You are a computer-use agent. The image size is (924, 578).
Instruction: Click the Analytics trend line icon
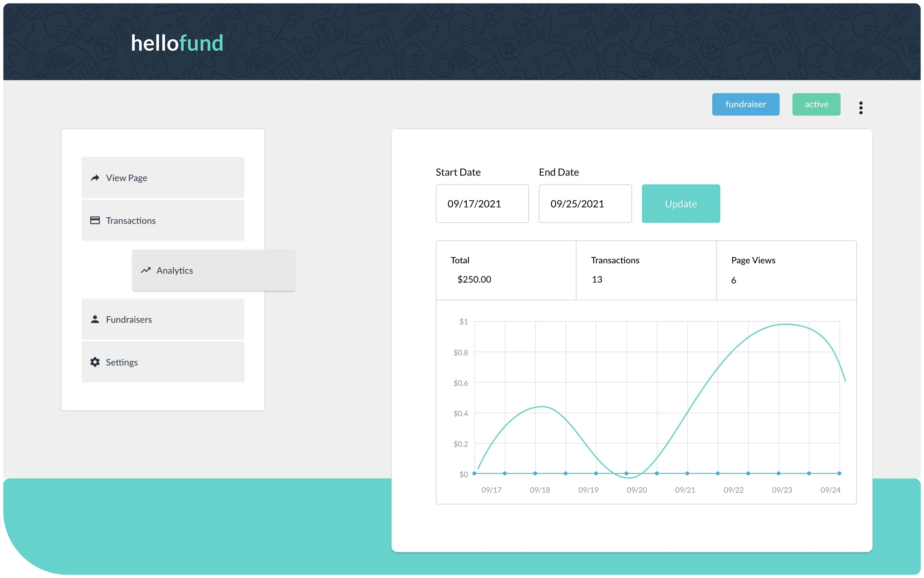click(146, 270)
